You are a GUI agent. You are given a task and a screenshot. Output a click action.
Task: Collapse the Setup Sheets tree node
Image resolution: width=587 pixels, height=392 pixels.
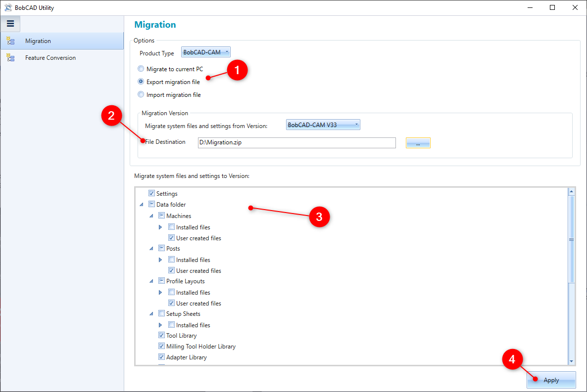coord(151,313)
